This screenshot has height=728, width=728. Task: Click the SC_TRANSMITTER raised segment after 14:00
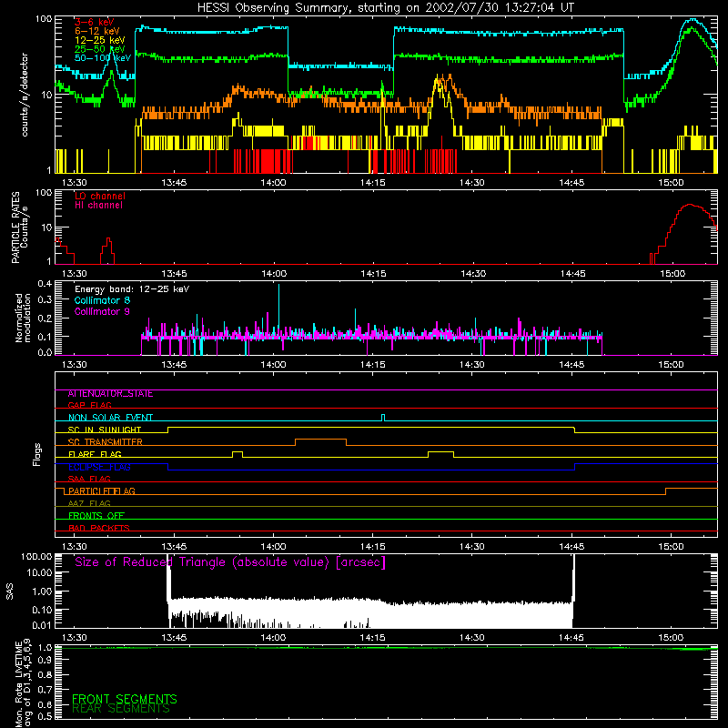(321, 441)
